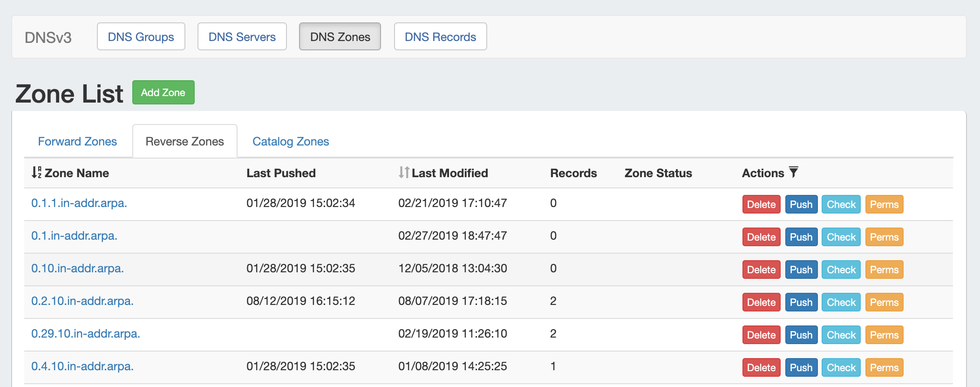Run Check on 0.29.10.in-addr.arpa.
Viewport: 980px width, 387px height.
tap(841, 335)
